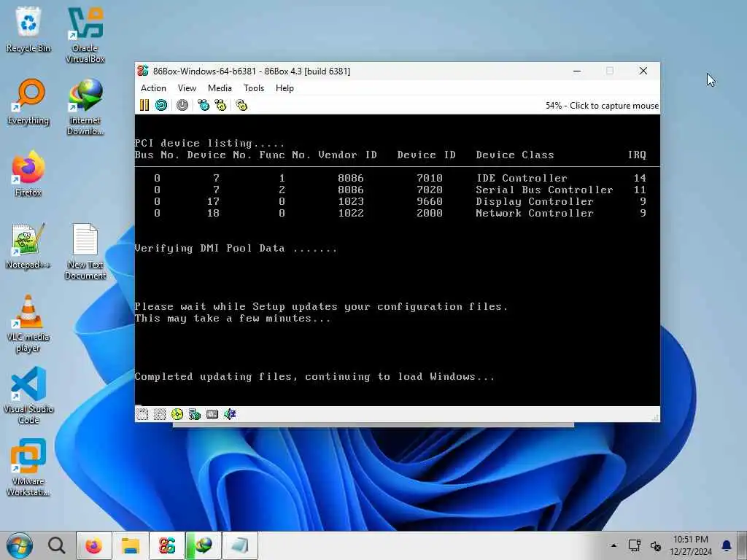Click the "54% - Click to capture mouse" status text
Viewport: 747px width, 560px height.
[602, 106]
